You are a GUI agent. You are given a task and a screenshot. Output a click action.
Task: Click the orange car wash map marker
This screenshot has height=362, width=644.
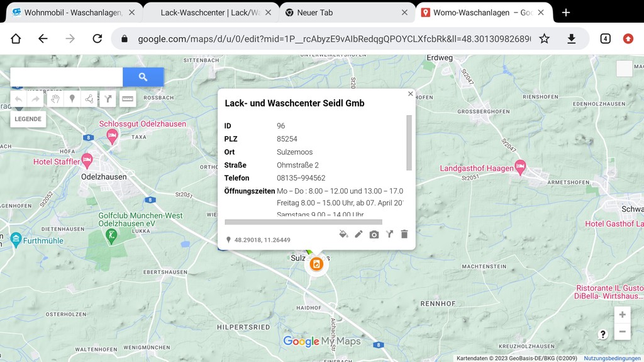click(316, 264)
